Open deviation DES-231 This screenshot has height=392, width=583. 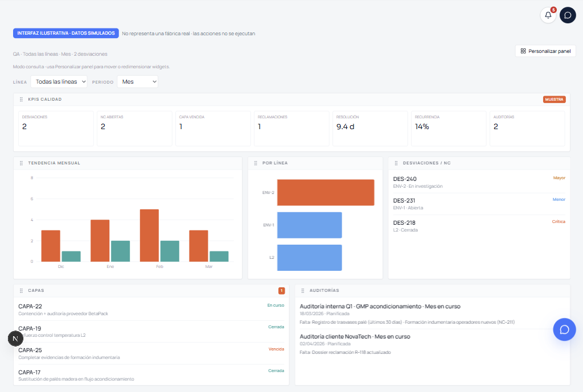[479, 204]
